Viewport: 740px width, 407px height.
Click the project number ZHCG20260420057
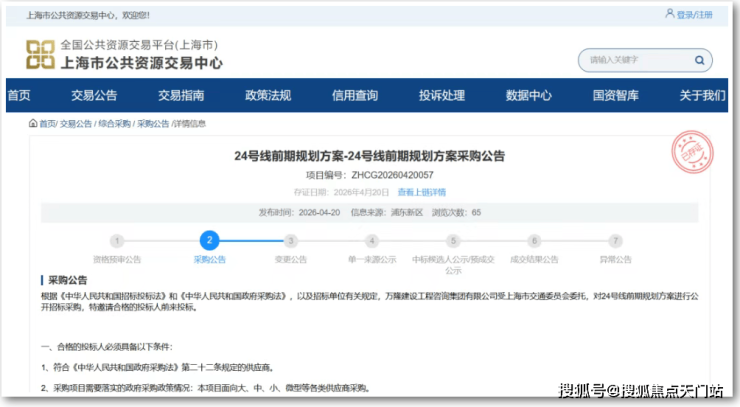(392, 175)
